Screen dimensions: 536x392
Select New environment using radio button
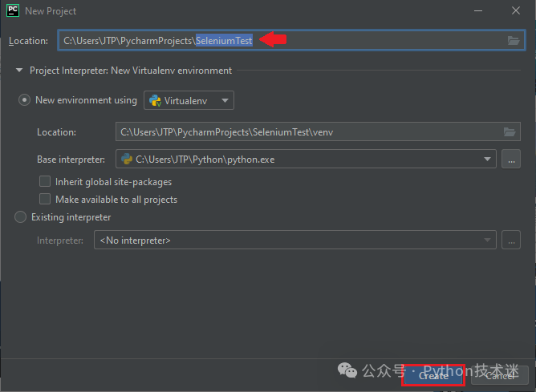click(24, 100)
